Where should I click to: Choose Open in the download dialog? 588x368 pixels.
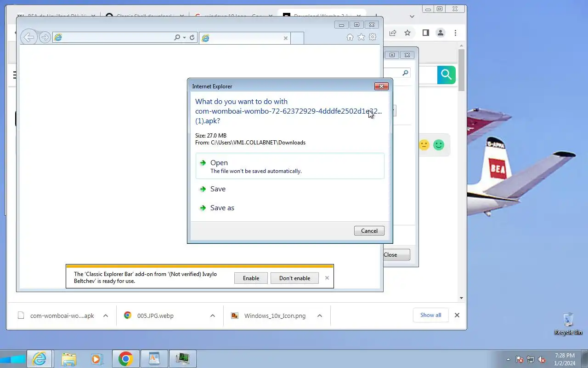[x=290, y=166]
